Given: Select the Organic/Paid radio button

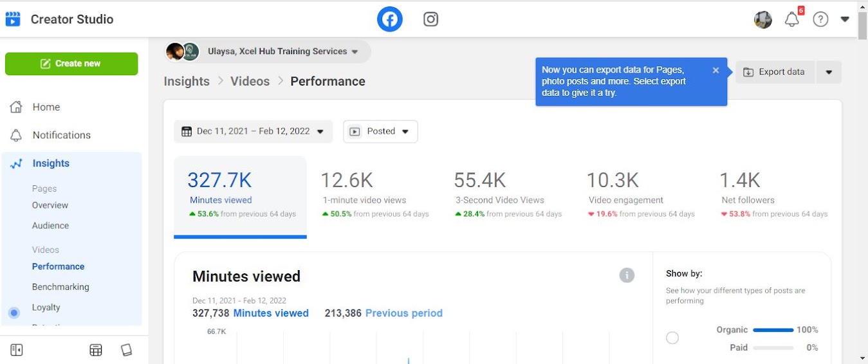Looking at the screenshot, I should click(x=672, y=338).
